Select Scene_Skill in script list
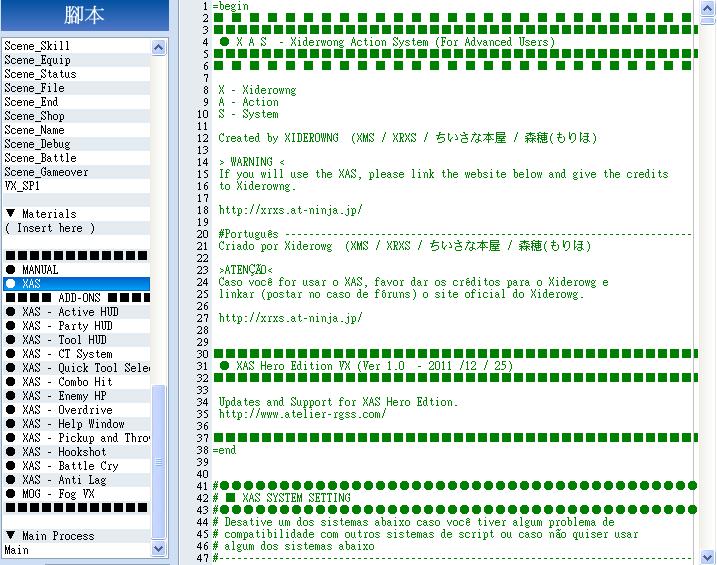Image resolution: width=717 pixels, height=565 pixels. click(x=76, y=46)
